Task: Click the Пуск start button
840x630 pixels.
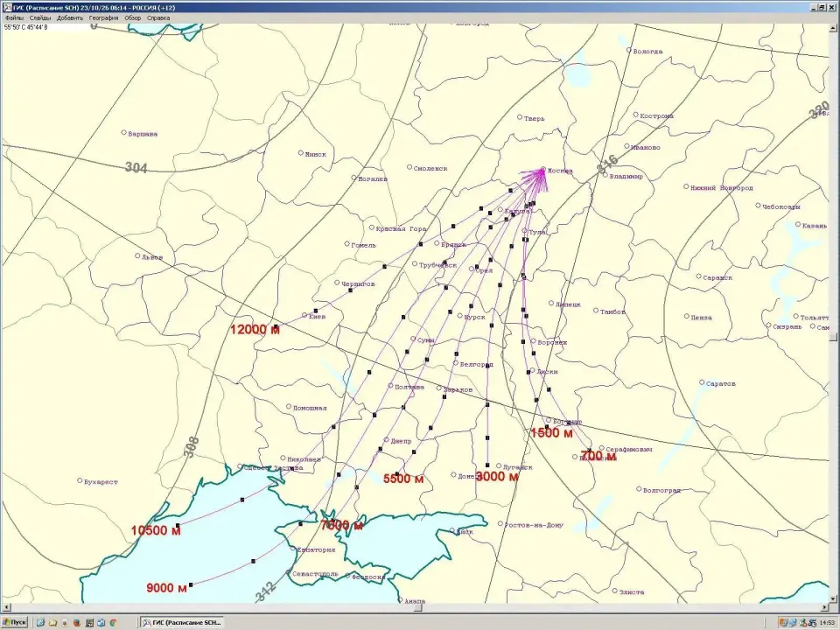Action: (15, 622)
